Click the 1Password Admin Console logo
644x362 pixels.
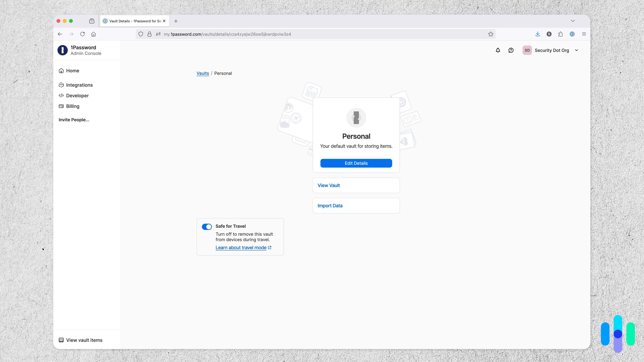tap(63, 50)
